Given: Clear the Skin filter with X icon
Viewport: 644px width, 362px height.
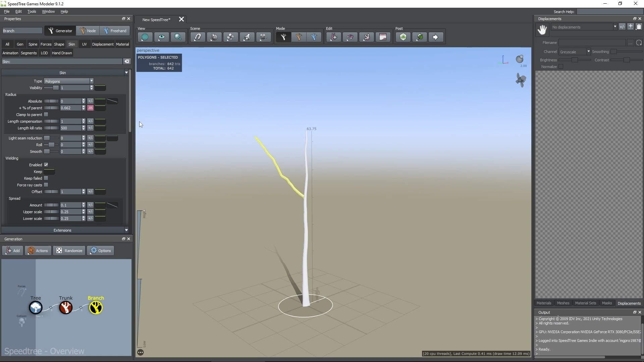Looking at the screenshot, I should coord(127,61).
